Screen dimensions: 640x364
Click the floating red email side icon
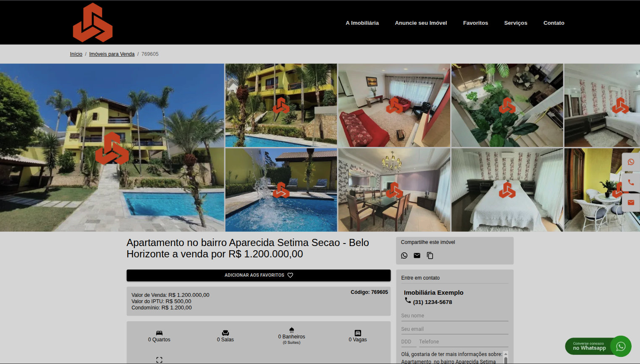point(631,202)
